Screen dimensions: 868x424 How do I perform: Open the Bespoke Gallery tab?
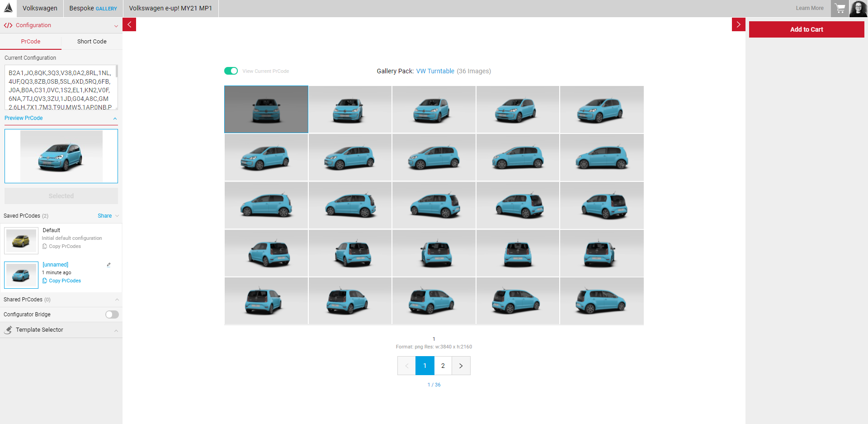(x=93, y=8)
